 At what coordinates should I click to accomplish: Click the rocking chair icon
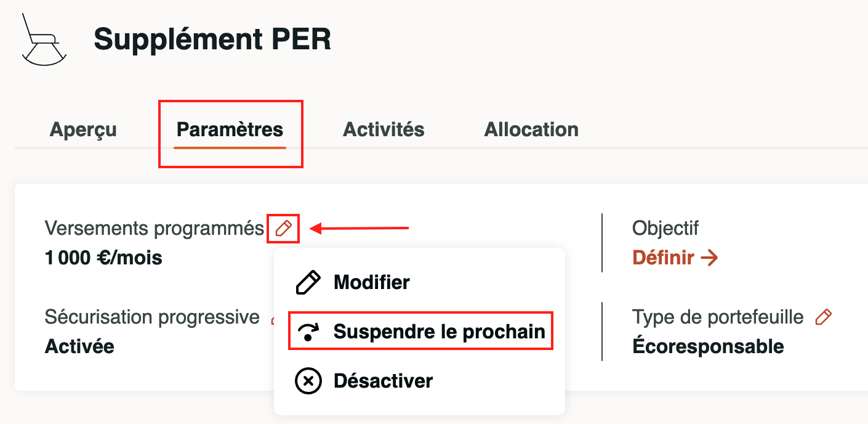click(x=43, y=39)
